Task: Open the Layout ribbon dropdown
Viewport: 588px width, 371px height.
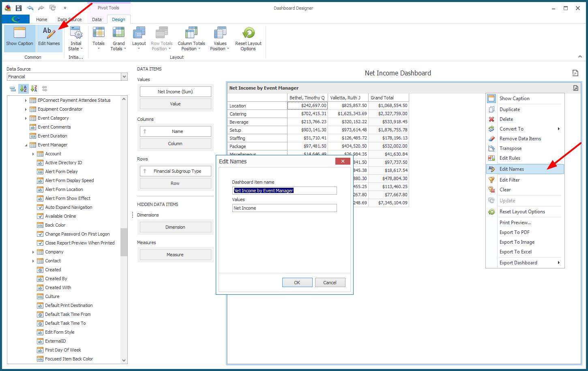Action: [139, 38]
